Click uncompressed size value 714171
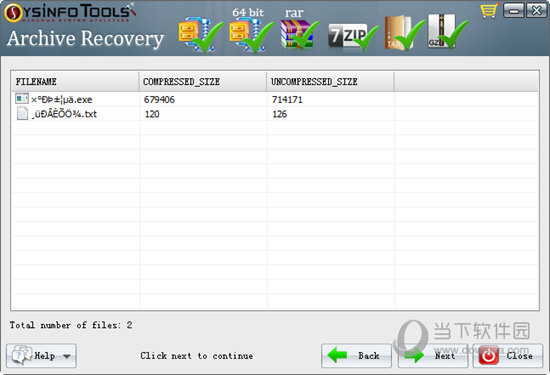The height and width of the screenshot is (375, 550). [x=287, y=100]
